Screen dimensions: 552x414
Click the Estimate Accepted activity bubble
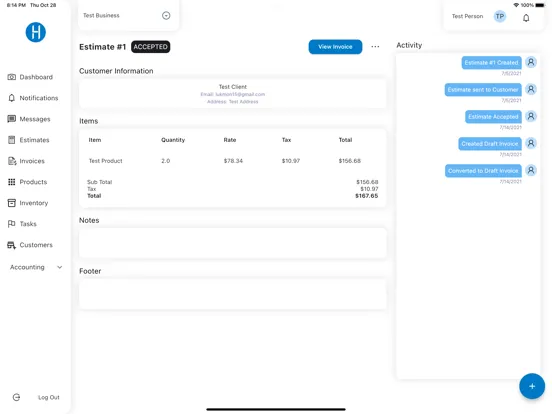(x=493, y=117)
